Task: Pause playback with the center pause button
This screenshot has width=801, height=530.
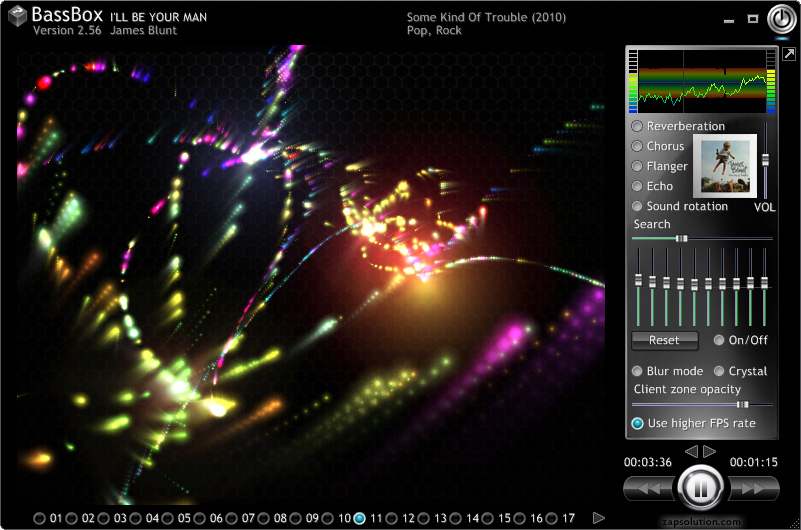Action: click(x=701, y=488)
